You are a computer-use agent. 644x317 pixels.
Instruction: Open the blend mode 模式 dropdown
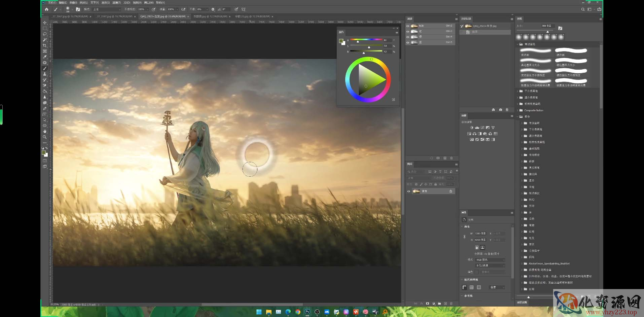[107, 9]
